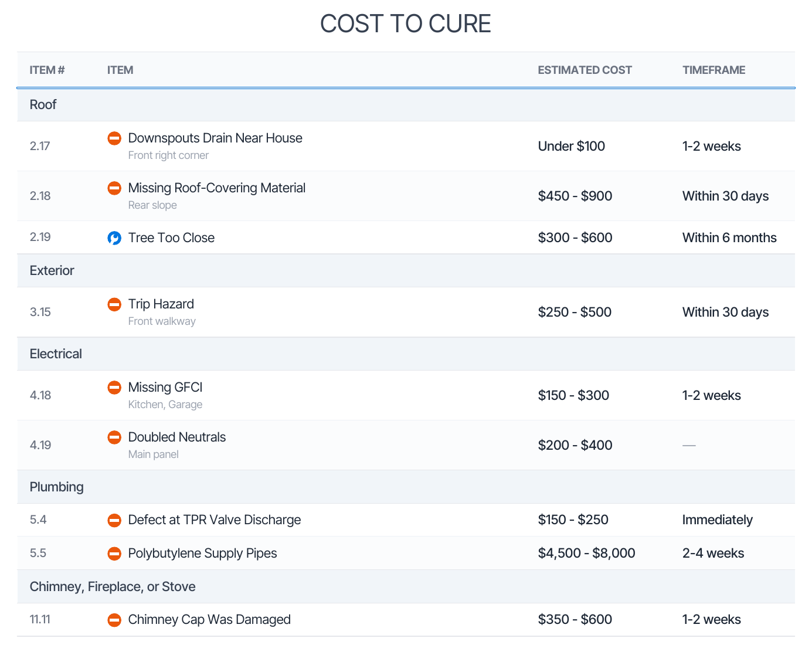
Task: Click the Kitchen, Garage location note
Action: pos(165,405)
